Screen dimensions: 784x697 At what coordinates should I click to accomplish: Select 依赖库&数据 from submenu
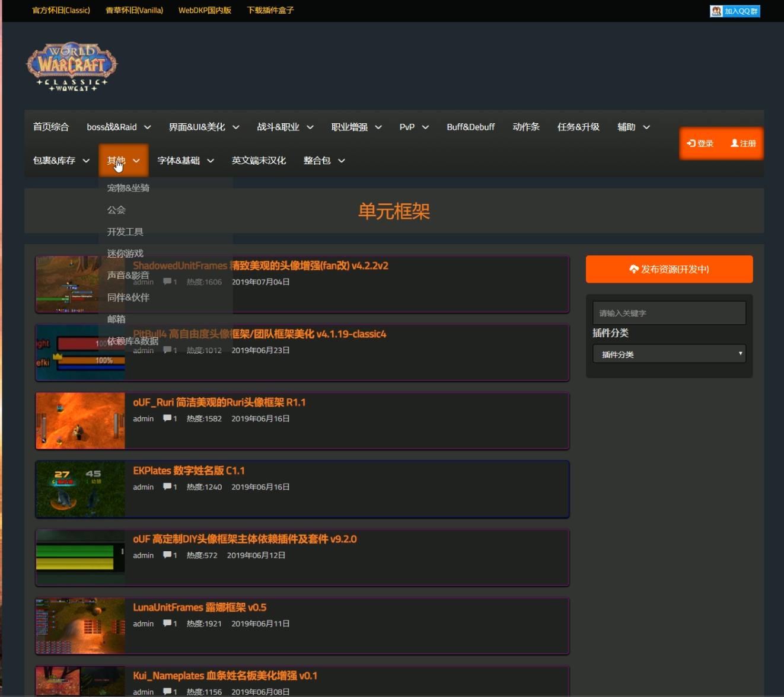pos(133,341)
